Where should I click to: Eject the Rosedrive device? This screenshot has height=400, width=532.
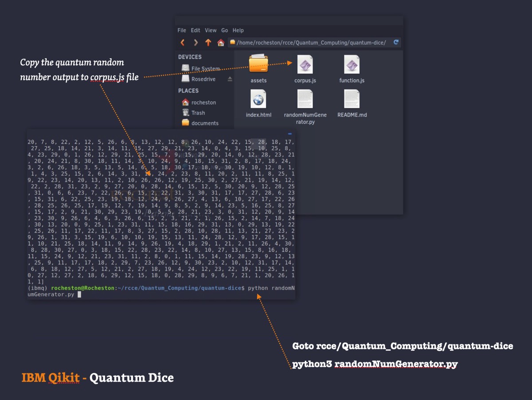tap(230, 79)
